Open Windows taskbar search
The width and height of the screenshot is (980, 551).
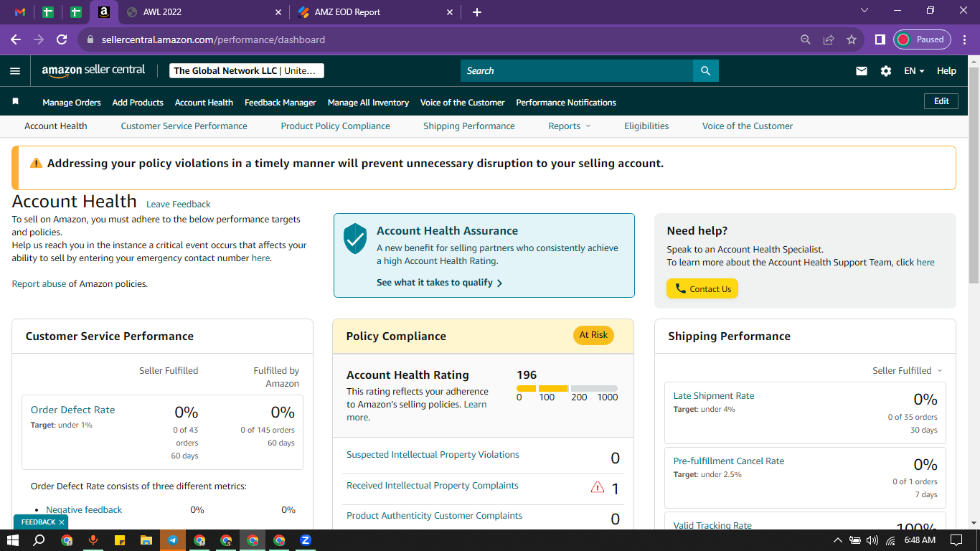point(39,540)
